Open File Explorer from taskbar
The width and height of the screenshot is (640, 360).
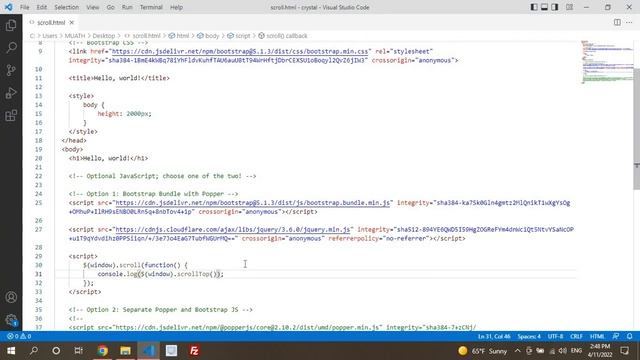click(125, 351)
